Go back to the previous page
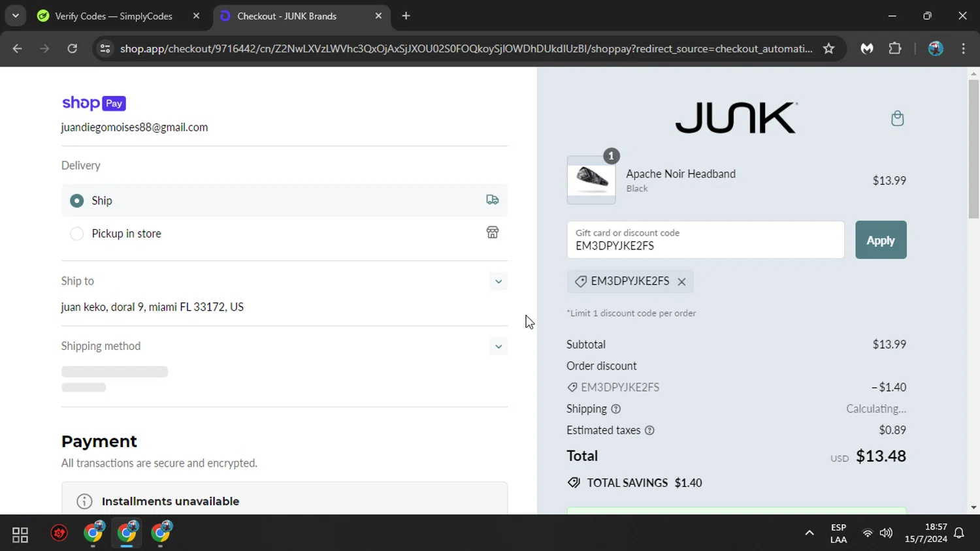Viewport: 980px width, 551px height. coord(18,48)
